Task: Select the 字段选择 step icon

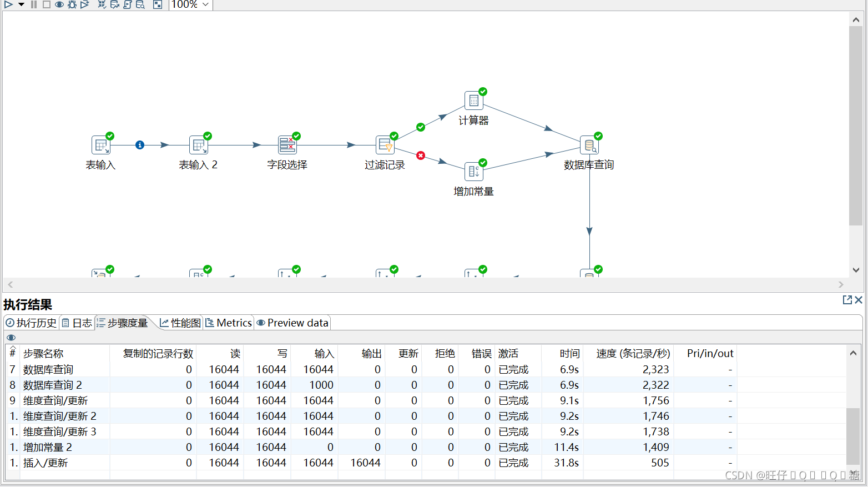Action: pyautogui.click(x=287, y=145)
